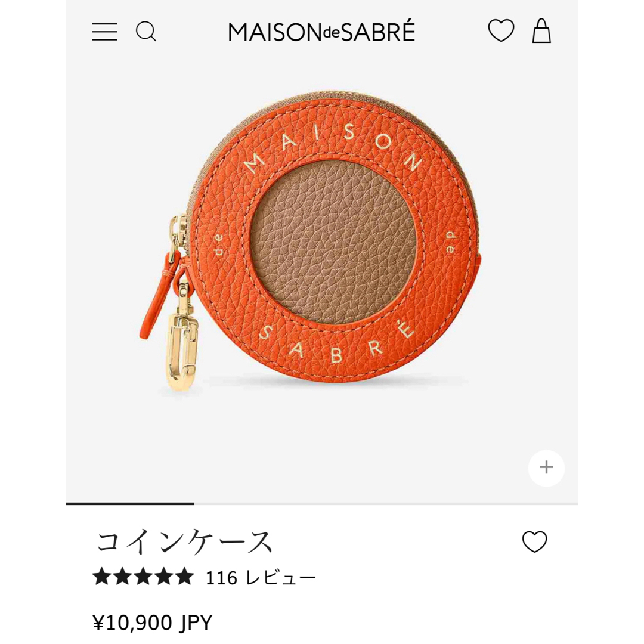Open the hamburger navigation menu
Image resolution: width=644 pixels, height=644 pixels.
coord(104,32)
